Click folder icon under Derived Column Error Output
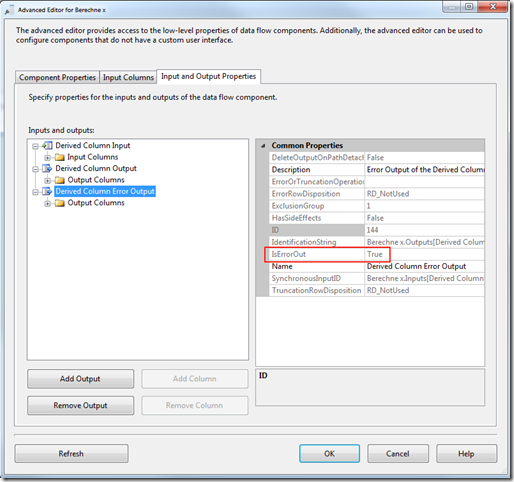514x482 pixels. point(60,203)
